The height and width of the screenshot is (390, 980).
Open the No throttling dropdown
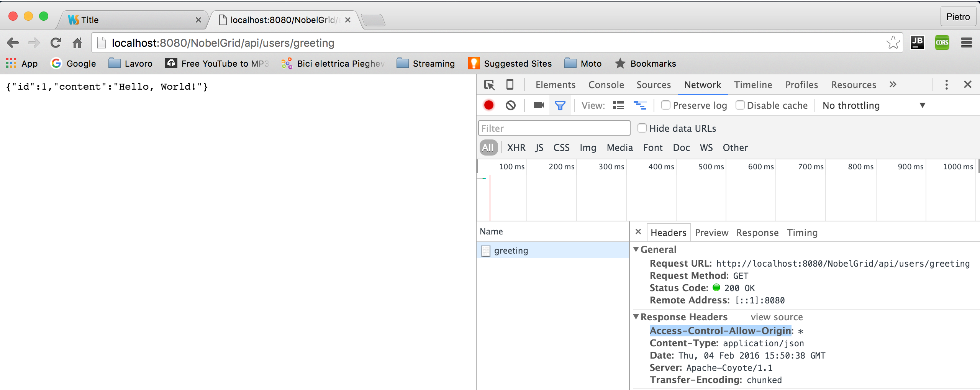[873, 105]
